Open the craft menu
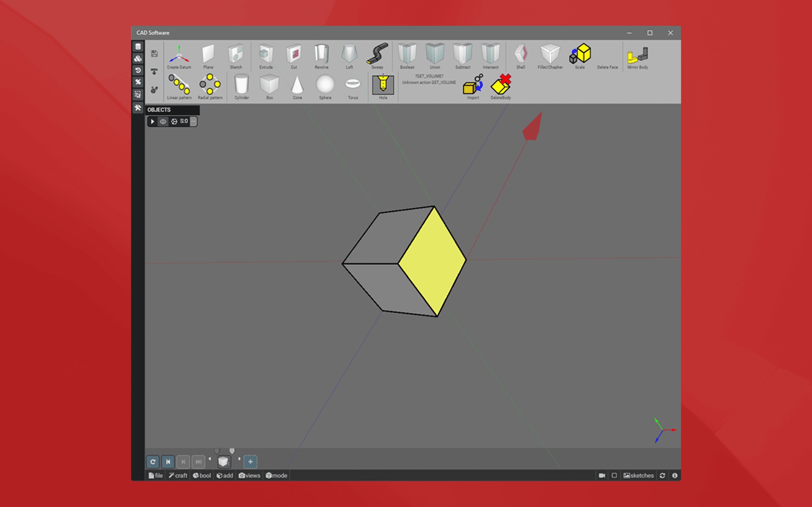The height and width of the screenshot is (507, 812). (x=178, y=476)
